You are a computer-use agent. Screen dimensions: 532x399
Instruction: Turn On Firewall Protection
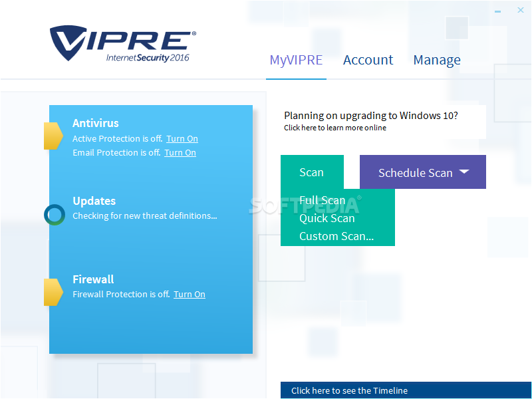coord(190,294)
